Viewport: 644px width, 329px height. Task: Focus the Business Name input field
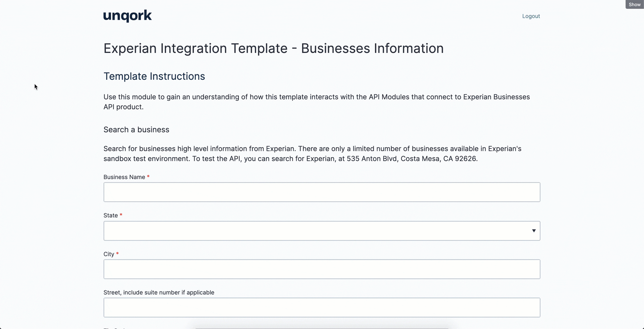[x=322, y=192]
